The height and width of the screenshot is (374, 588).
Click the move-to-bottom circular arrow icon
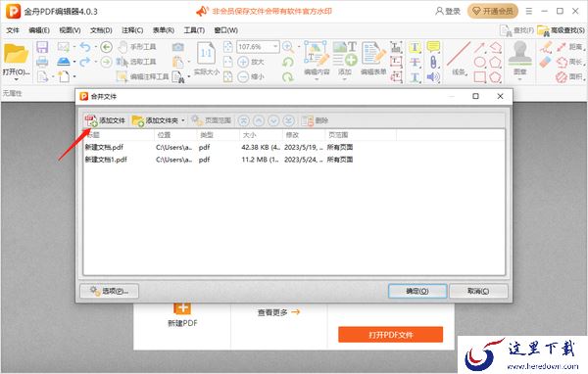click(288, 120)
